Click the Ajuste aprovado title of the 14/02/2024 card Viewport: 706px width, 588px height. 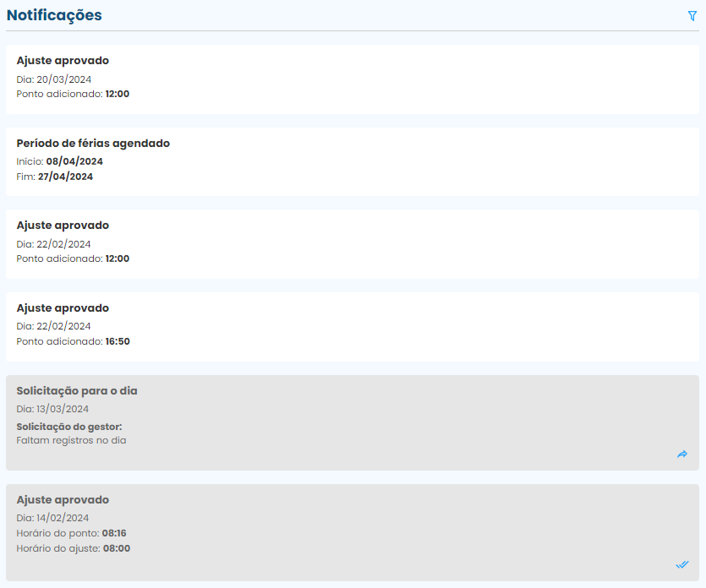coord(63,500)
